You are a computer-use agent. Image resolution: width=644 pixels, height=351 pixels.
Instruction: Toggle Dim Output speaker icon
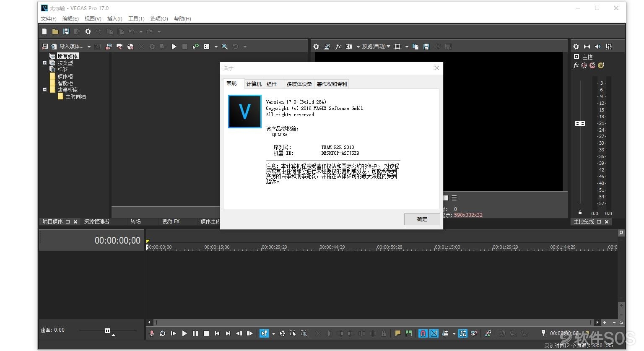[x=598, y=47]
